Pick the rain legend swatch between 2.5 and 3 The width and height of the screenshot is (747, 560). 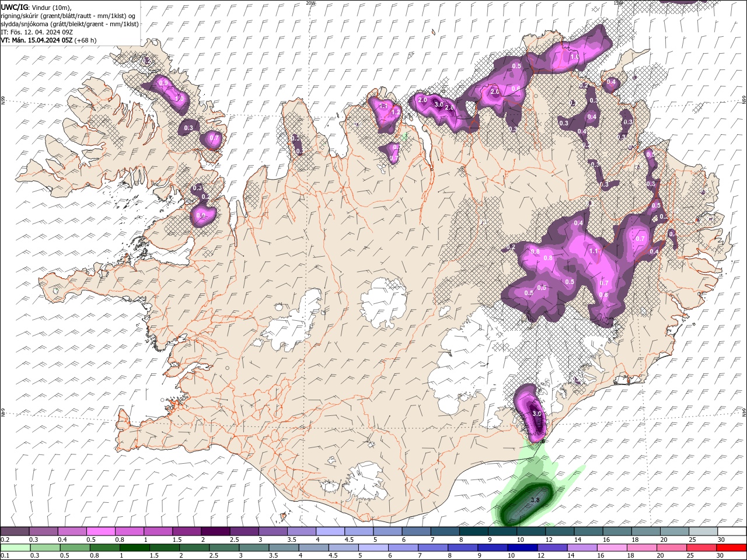pos(224,548)
